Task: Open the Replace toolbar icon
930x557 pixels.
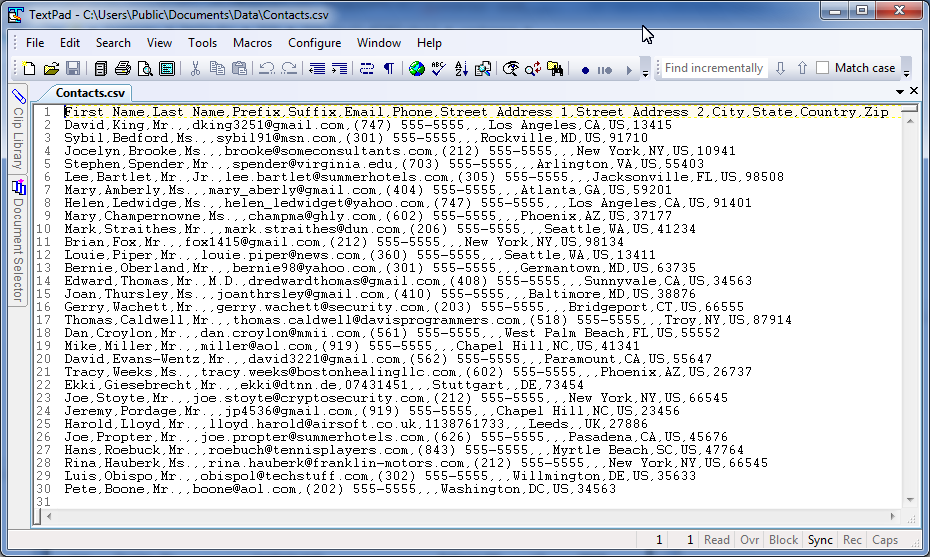Action: 533,69
